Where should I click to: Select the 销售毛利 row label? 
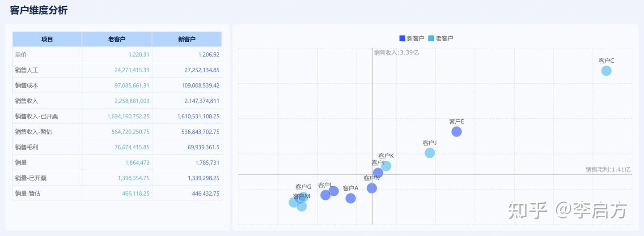(x=26, y=147)
